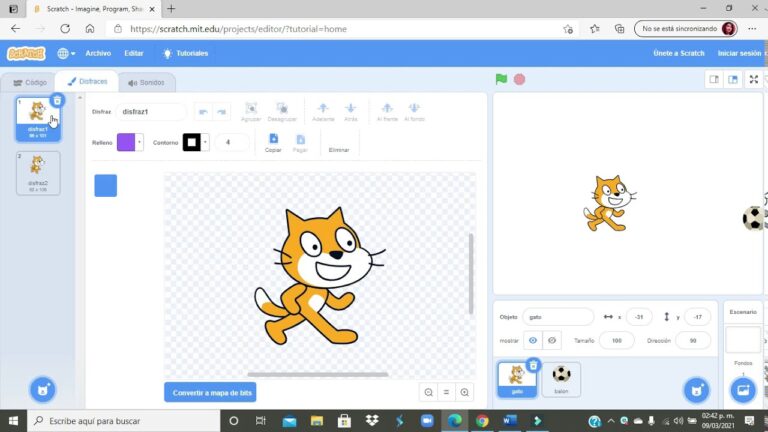768x432 pixels.
Task: Delete disfraz1 using the trash icon
Action: coord(57,100)
